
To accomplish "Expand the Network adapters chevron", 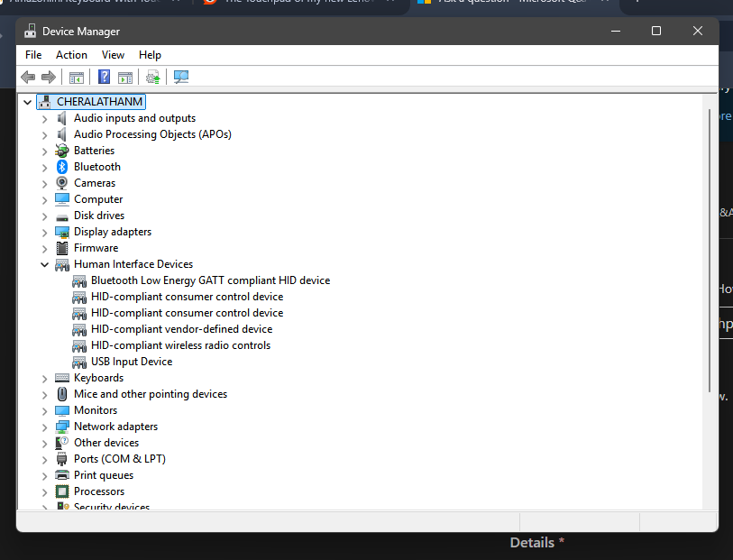I will point(44,427).
